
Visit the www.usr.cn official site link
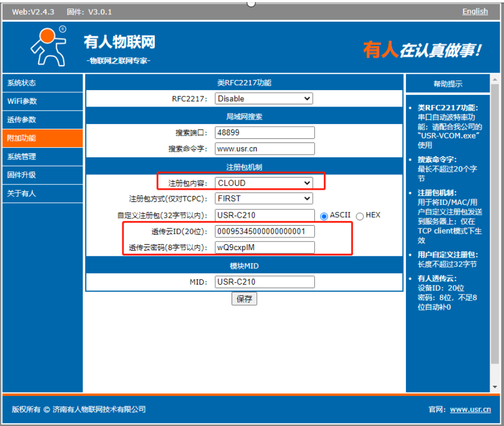[x=470, y=410]
